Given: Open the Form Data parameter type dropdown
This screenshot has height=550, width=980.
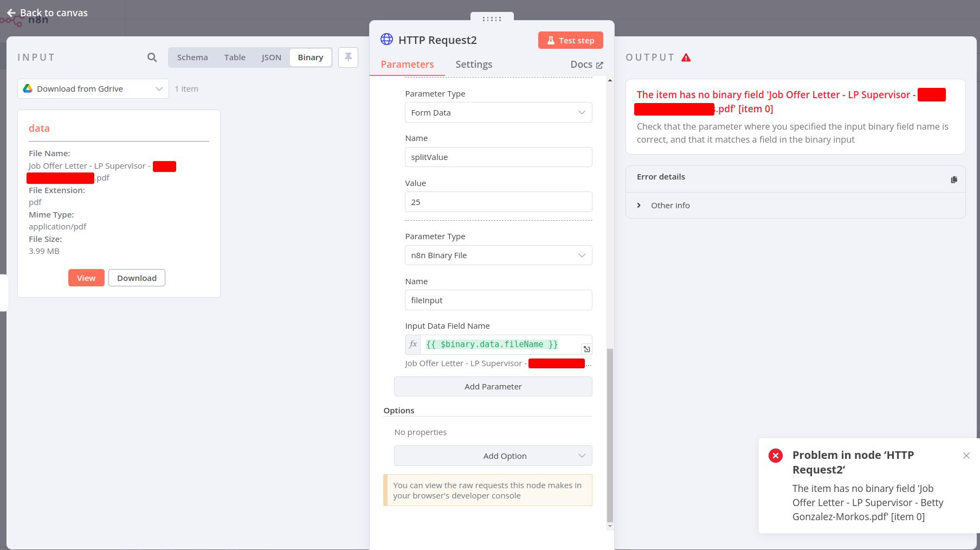Looking at the screenshot, I should [x=498, y=112].
